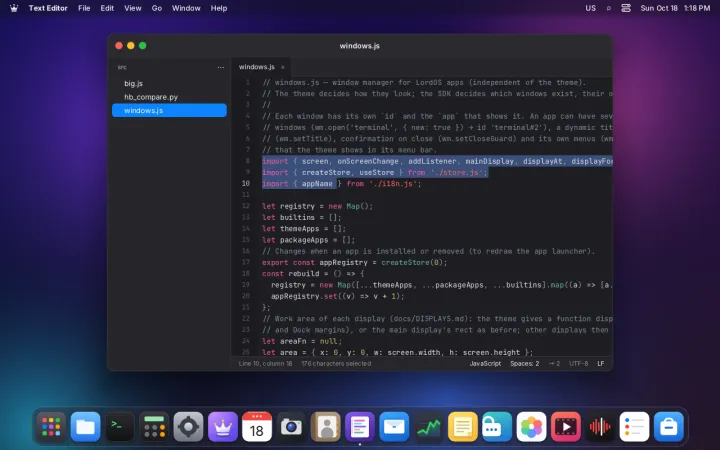Click 'let registry = new Map();' line
The image size is (720, 450).
pyautogui.click(x=317, y=206)
